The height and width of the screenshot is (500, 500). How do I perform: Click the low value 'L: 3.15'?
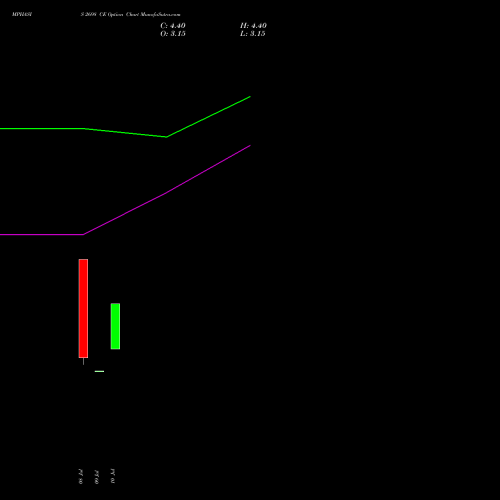[x=253, y=34]
